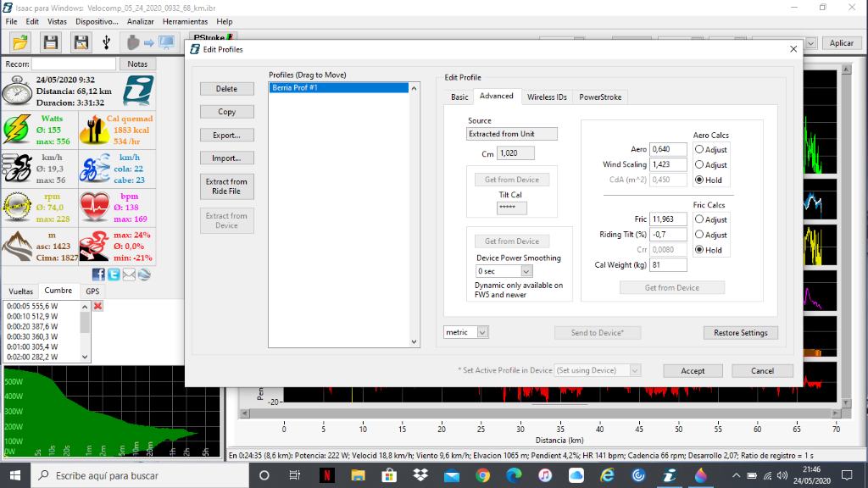The image size is (868, 488).
Task: Click the email envelope share icon
Action: tap(129, 274)
